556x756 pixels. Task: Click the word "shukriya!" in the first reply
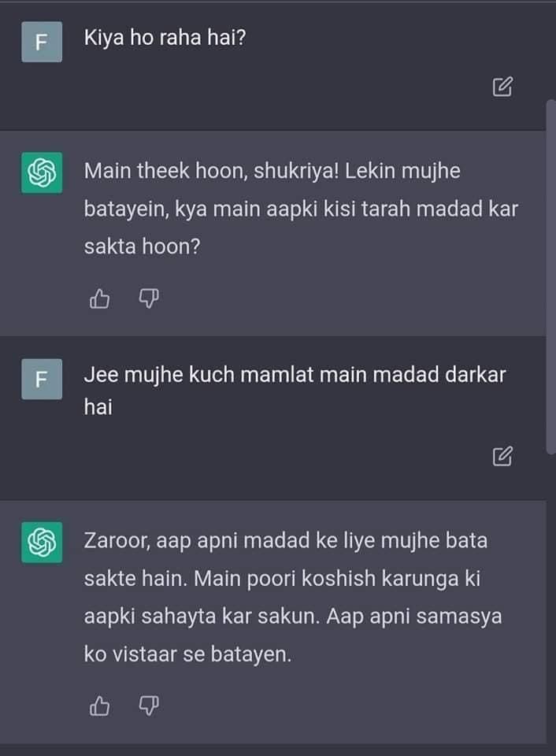[x=297, y=171]
